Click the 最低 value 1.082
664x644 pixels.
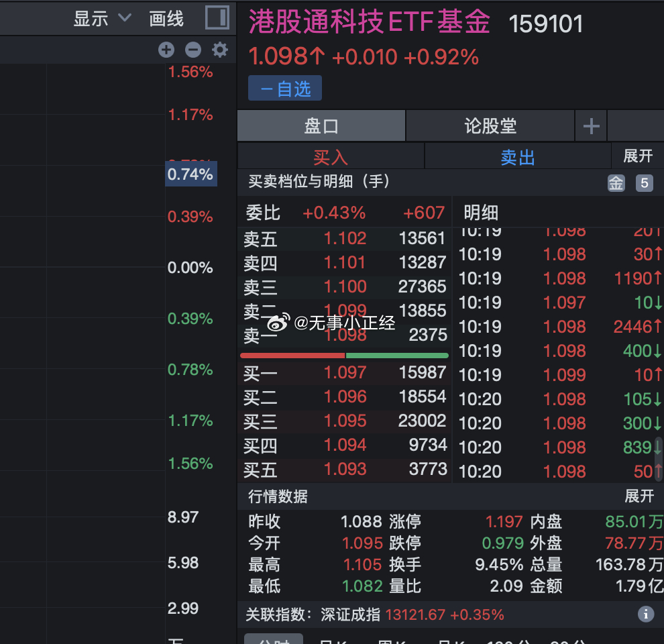coord(362,586)
